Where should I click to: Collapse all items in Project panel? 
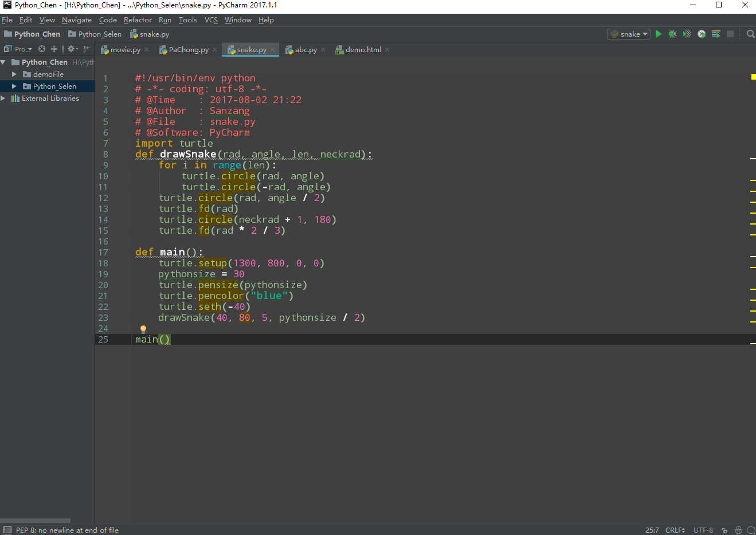coord(54,49)
